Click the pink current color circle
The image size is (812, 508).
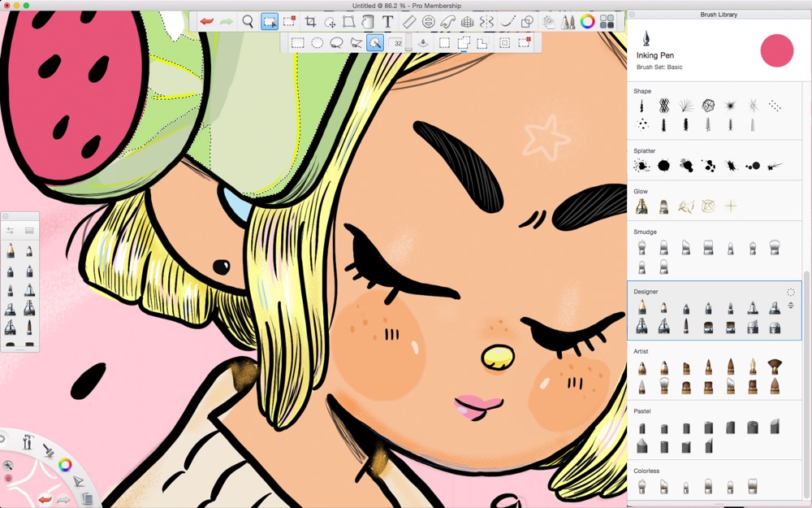(777, 50)
